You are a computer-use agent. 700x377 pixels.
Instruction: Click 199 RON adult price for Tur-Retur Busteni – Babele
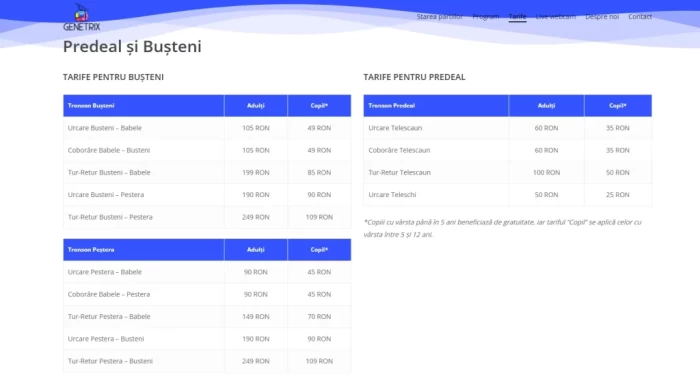256,172
